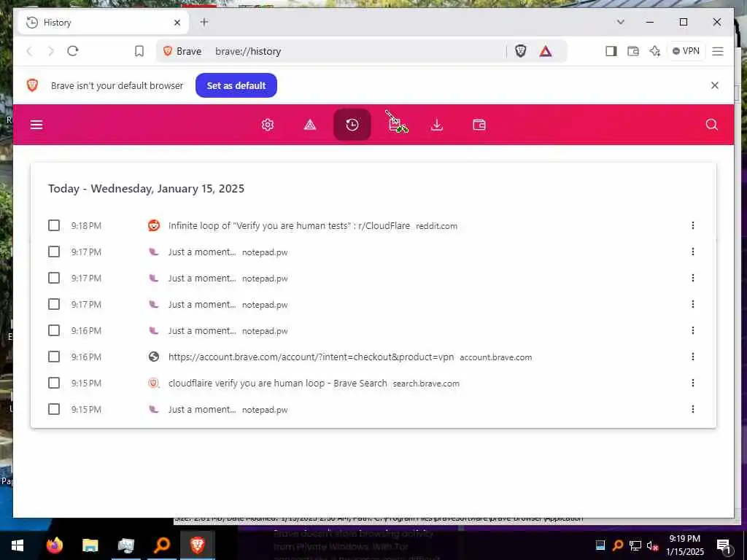Check the 9:15 PM notepad.pw entry

point(54,409)
